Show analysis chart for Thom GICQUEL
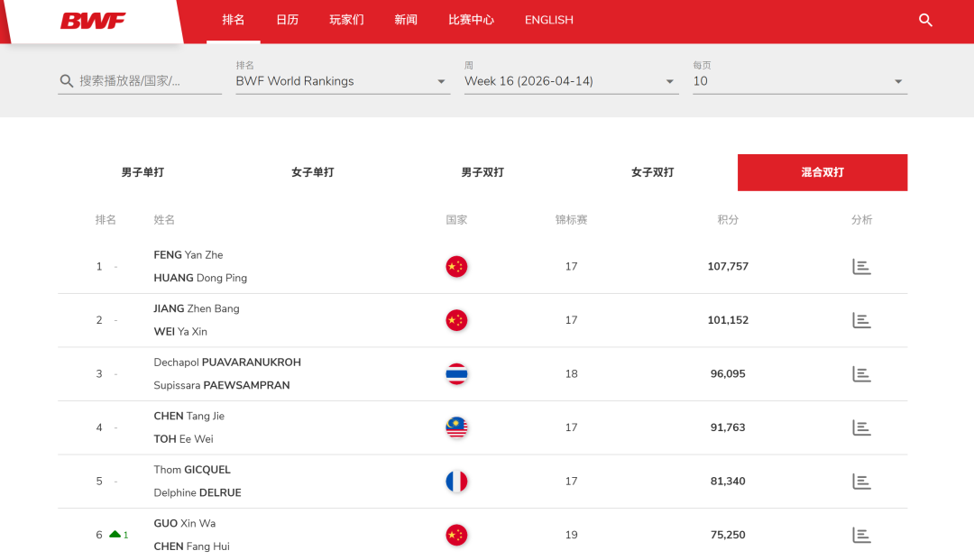 click(861, 482)
